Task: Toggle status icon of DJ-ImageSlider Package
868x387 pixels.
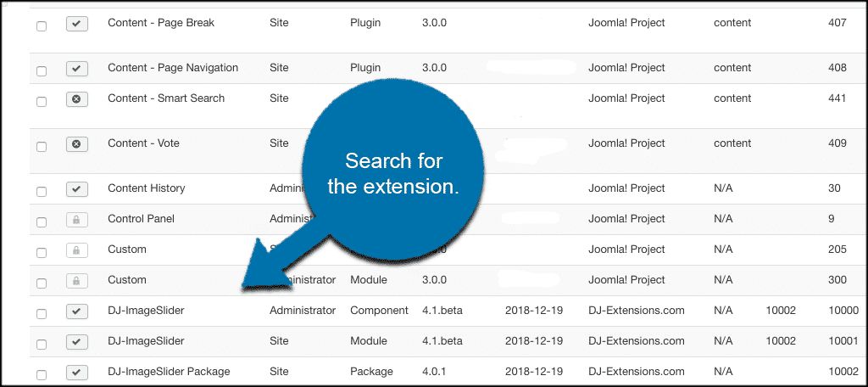Action: [77, 372]
